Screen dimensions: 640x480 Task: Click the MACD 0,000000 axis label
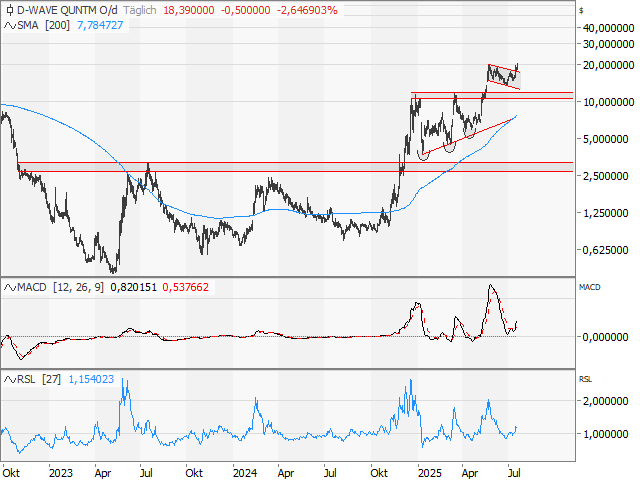[605, 337]
